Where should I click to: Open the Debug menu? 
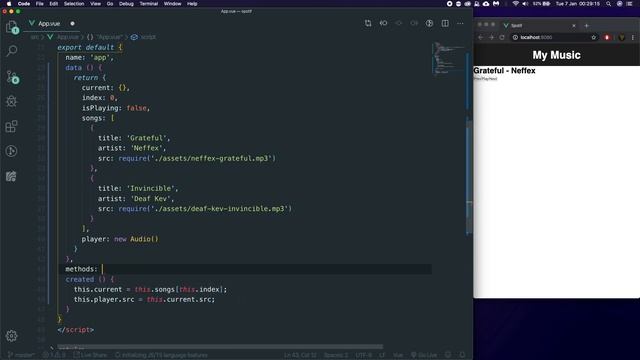click(126, 4)
